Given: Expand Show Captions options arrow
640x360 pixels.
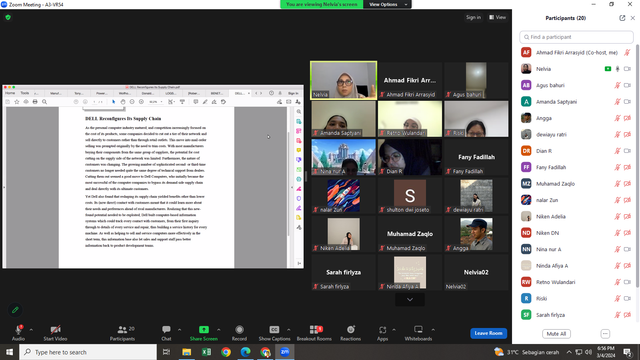Looking at the screenshot, I should pyautogui.click(x=289, y=329).
